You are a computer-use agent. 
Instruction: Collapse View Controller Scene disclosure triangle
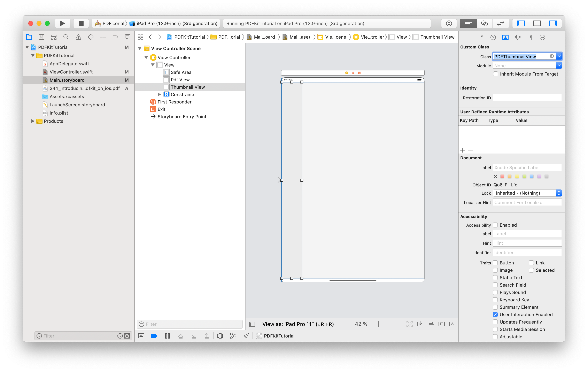point(140,48)
